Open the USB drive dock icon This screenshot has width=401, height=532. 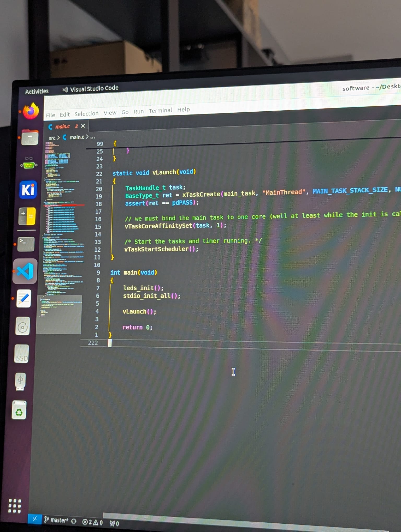[20, 382]
